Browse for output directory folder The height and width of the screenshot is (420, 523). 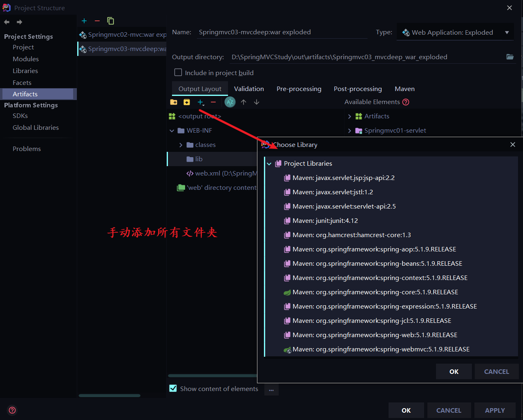tap(510, 57)
